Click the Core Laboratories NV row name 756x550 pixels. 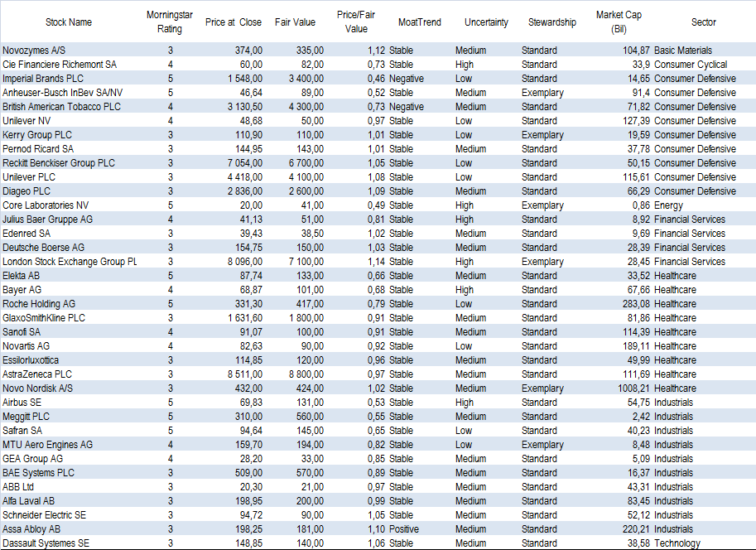coord(46,205)
